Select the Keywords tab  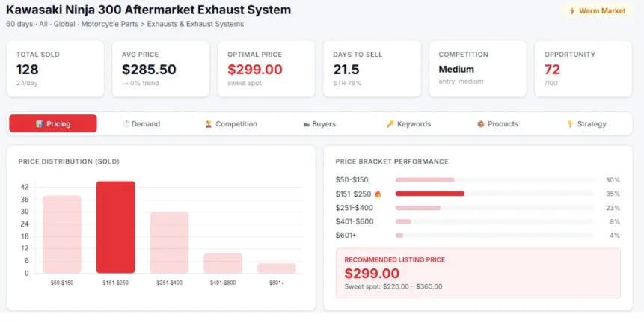coord(408,123)
